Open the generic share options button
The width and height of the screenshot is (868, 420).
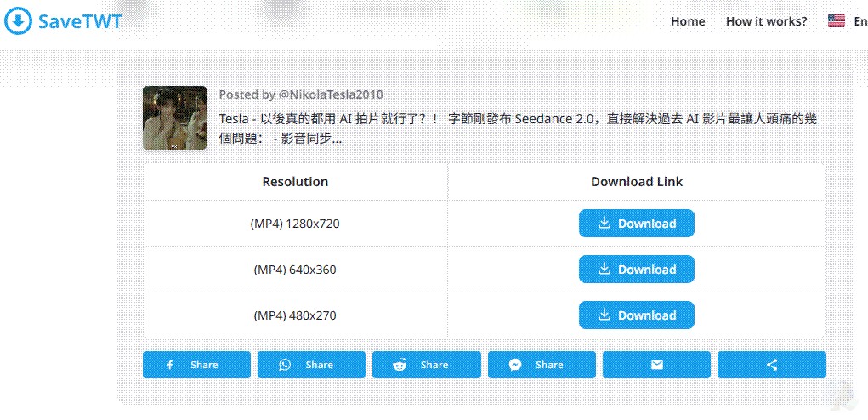click(772, 365)
